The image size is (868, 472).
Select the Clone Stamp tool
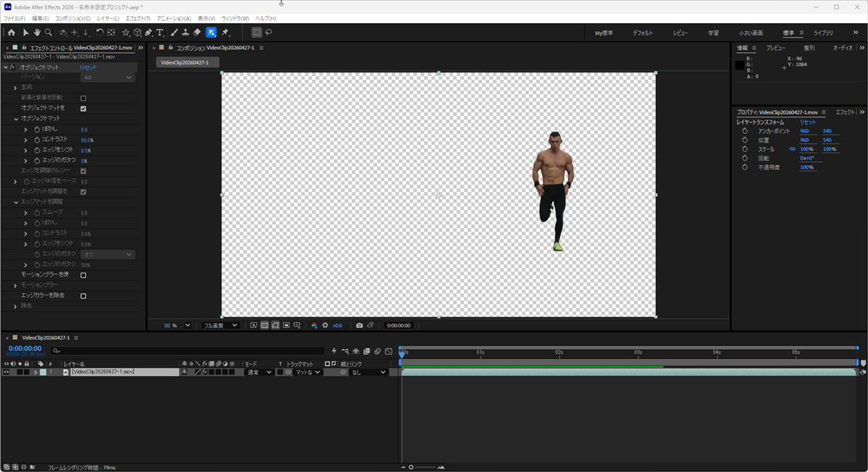click(x=185, y=33)
